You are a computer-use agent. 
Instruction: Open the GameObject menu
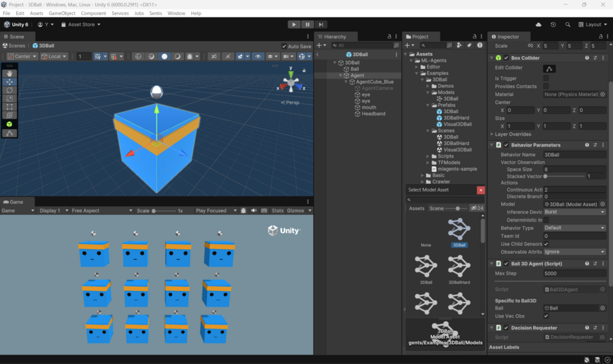(x=62, y=13)
